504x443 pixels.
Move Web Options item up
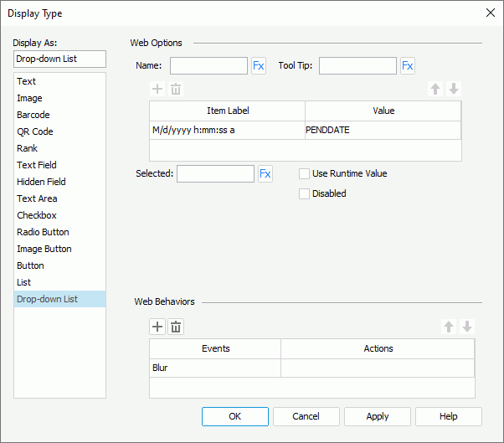click(435, 89)
